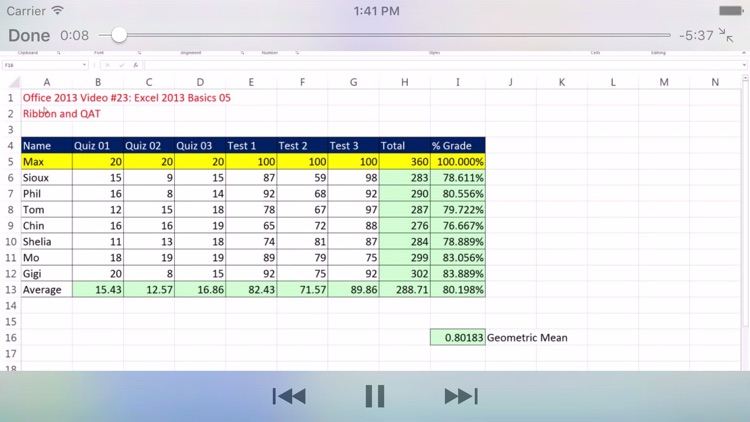Select the 'Quiz 01' header cell
Screen dimensions: 750x422
click(x=98, y=145)
